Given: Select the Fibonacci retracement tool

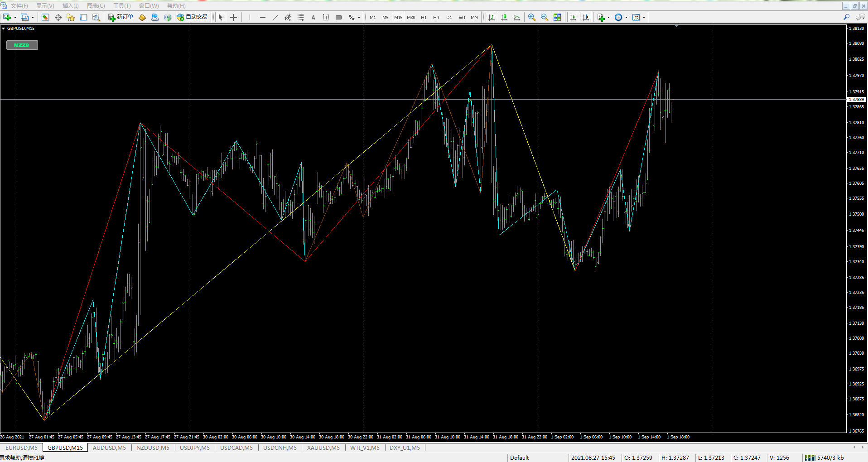Looking at the screenshot, I should pyautogui.click(x=300, y=17).
